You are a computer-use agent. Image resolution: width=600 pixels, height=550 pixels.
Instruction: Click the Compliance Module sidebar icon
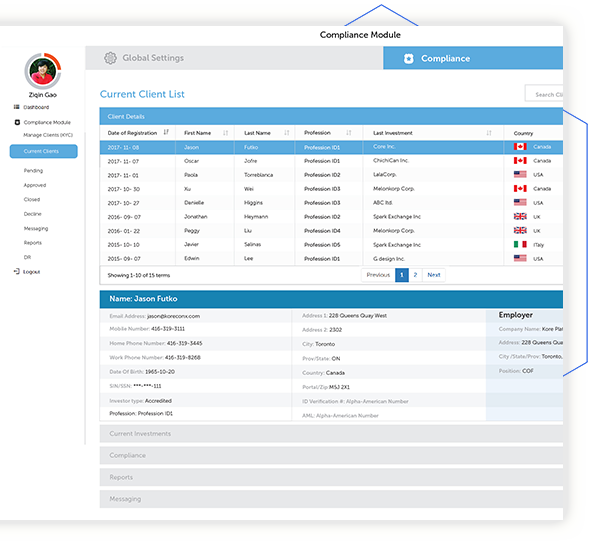point(17,122)
